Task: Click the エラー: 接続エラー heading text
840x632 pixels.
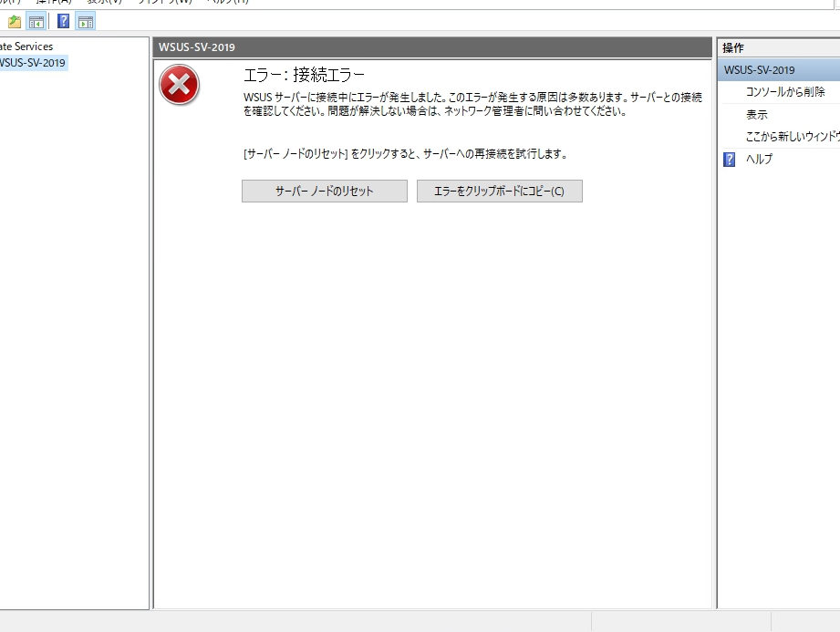Action: (x=304, y=75)
